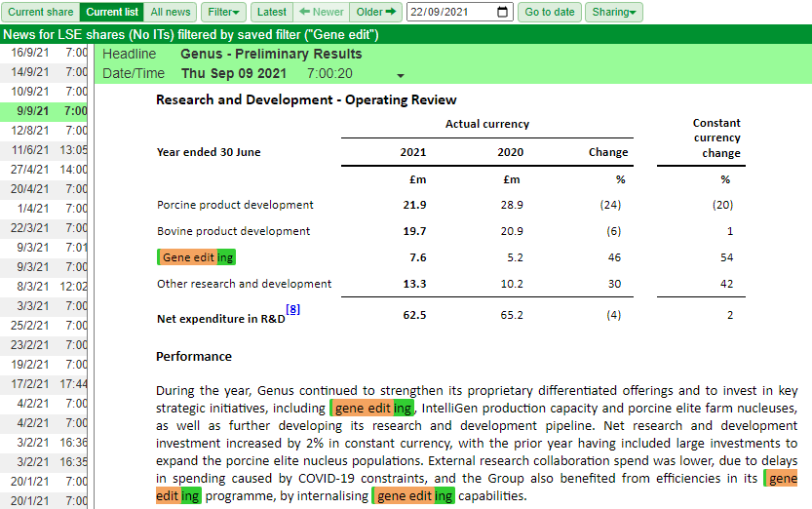Click date Thu Sep 09 2021
The width and height of the screenshot is (812, 509).
pyautogui.click(x=234, y=73)
